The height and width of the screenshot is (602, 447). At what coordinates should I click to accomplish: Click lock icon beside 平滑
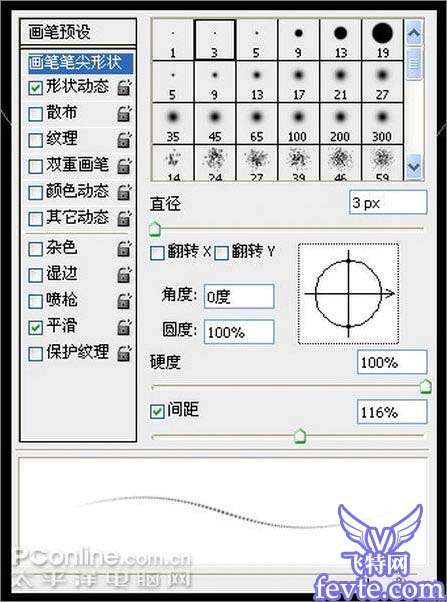point(124,327)
